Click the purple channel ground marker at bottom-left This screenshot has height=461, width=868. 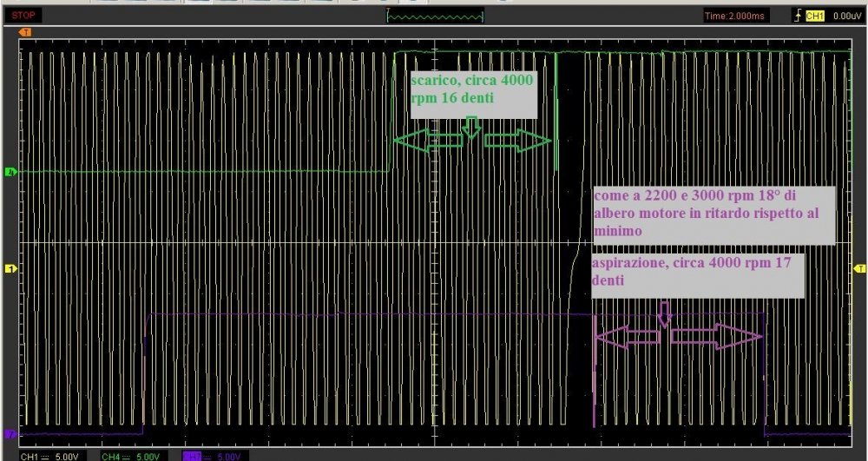(10, 434)
